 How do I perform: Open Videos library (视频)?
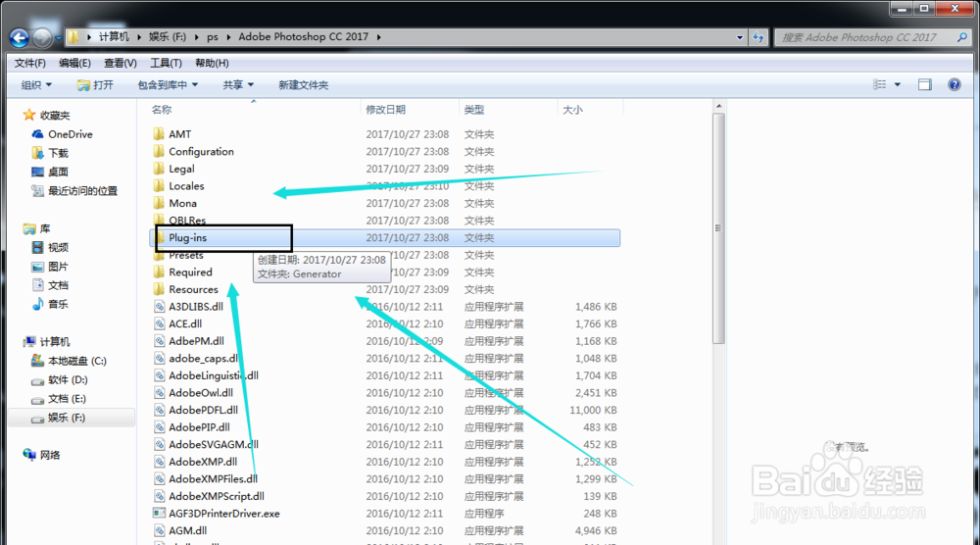(50, 247)
